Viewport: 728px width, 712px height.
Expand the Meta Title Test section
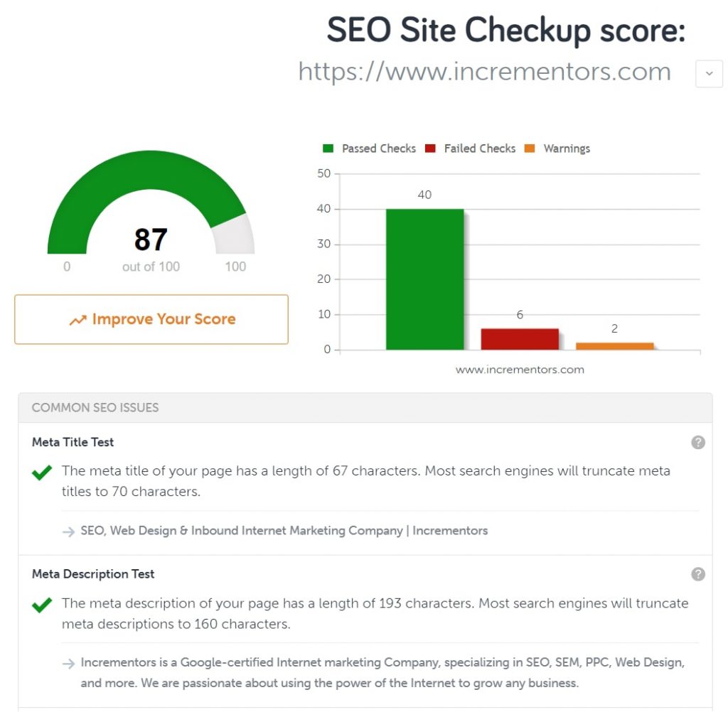(73, 442)
